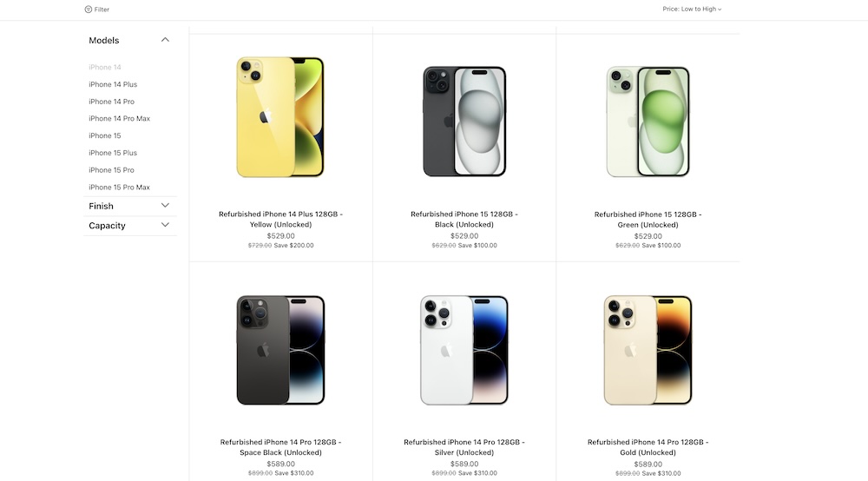Open the Space Black iPhone 14 Pro image
This screenshot has width=868, height=481.
(x=280, y=350)
